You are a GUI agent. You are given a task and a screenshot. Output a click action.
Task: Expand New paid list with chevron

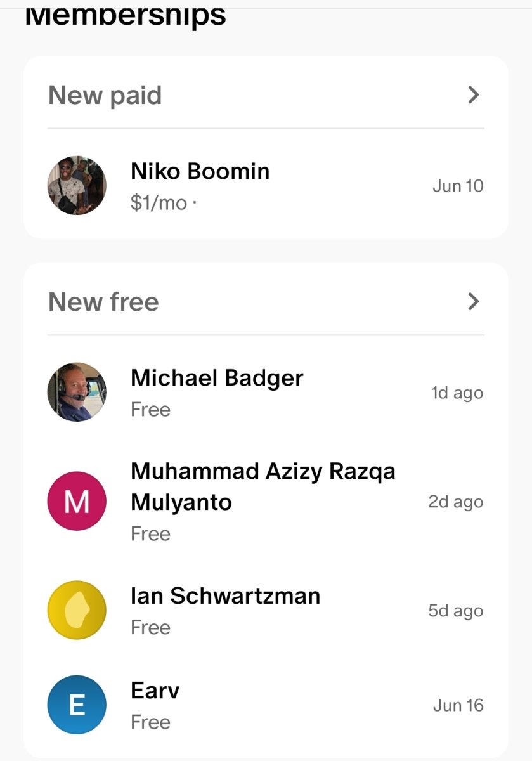pyautogui.click(x=473, y=95)
